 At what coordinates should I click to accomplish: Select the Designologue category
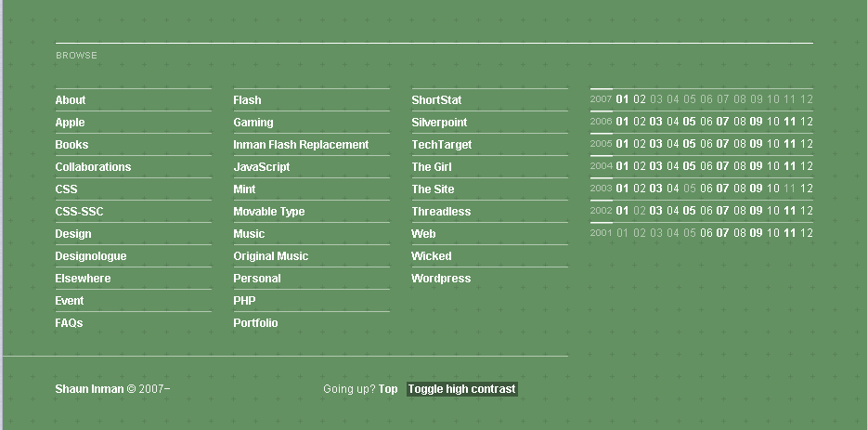(91, 256)
